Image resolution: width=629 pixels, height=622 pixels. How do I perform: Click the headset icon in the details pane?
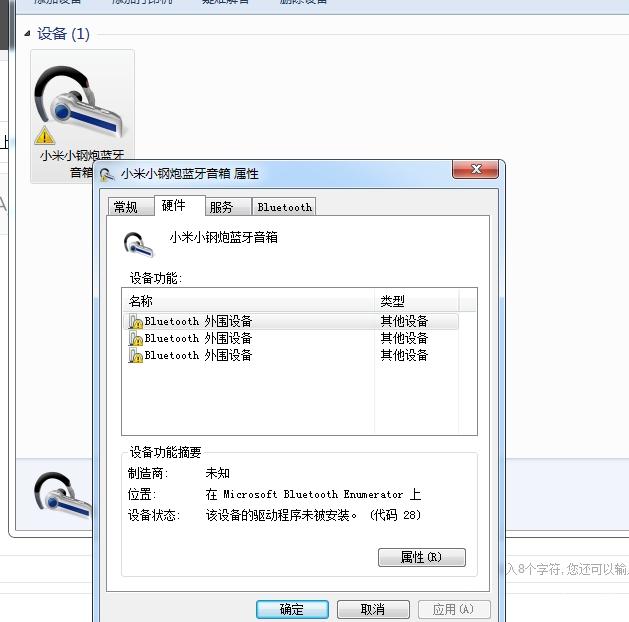(x=62, y=495)
